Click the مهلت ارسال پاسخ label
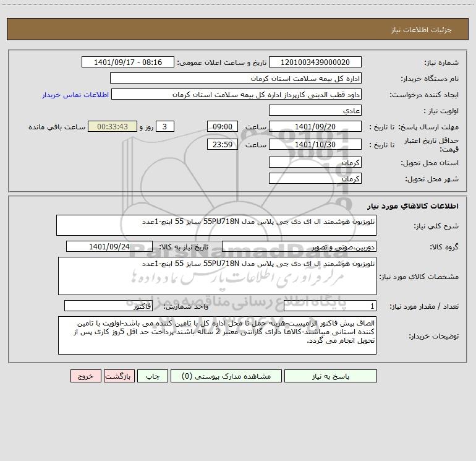Screen dimensions: 476x461 pyautogui.click(x=428, y=127)
